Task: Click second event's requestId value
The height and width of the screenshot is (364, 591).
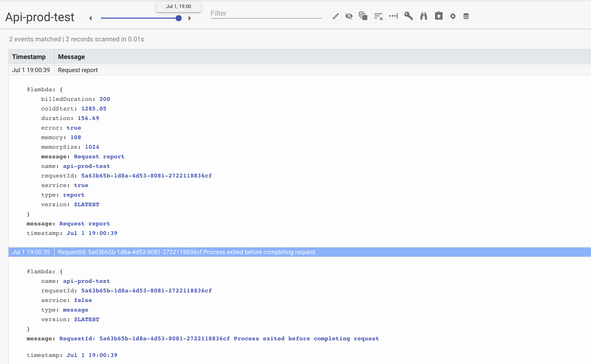Action: (146, 291)
